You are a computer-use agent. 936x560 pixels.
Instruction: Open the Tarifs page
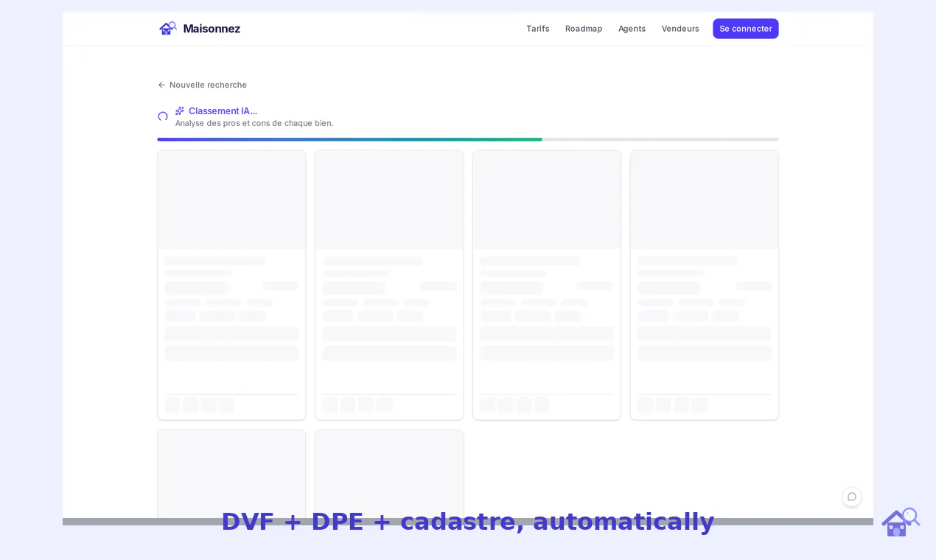(x=538, y=29)
